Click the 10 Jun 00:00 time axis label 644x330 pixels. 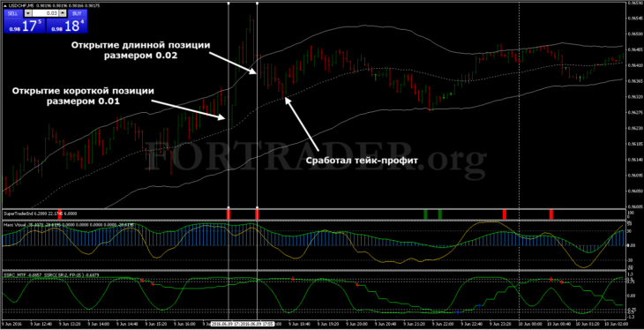click(x=530, y=324)
